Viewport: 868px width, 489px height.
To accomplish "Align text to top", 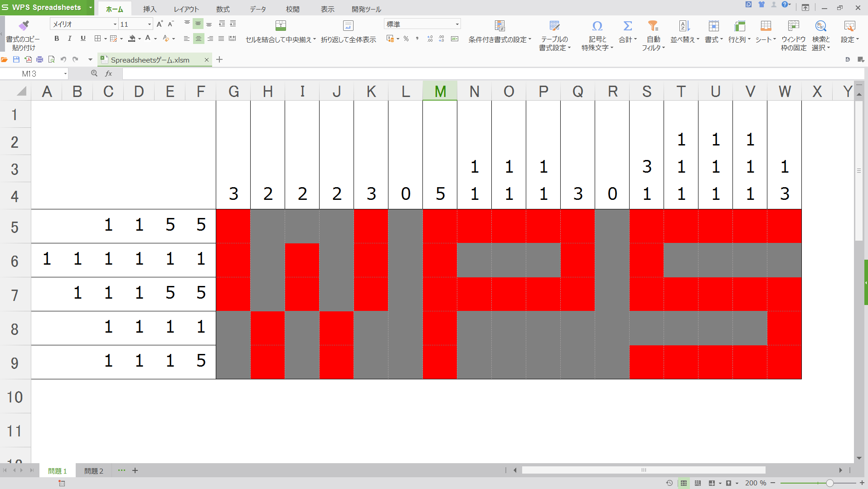I will click(x=187, y=24).
